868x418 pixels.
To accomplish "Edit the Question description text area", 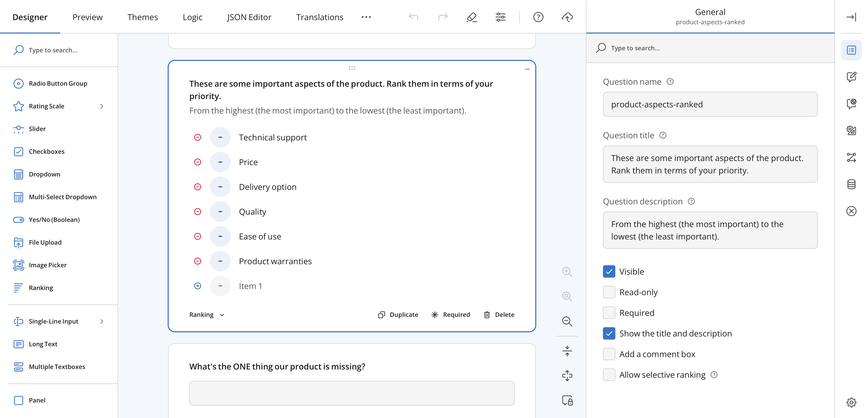I will [x=710, y=230].
